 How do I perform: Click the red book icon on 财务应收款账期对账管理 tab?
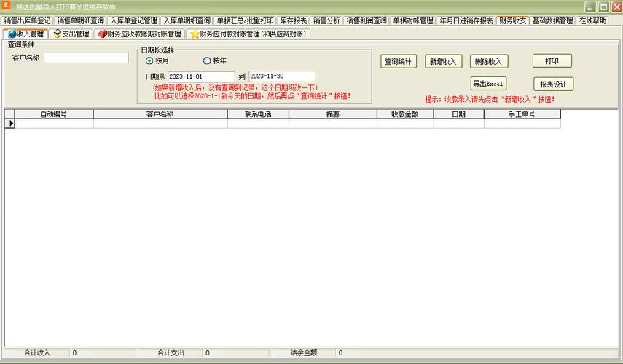[x=103, y=34]
